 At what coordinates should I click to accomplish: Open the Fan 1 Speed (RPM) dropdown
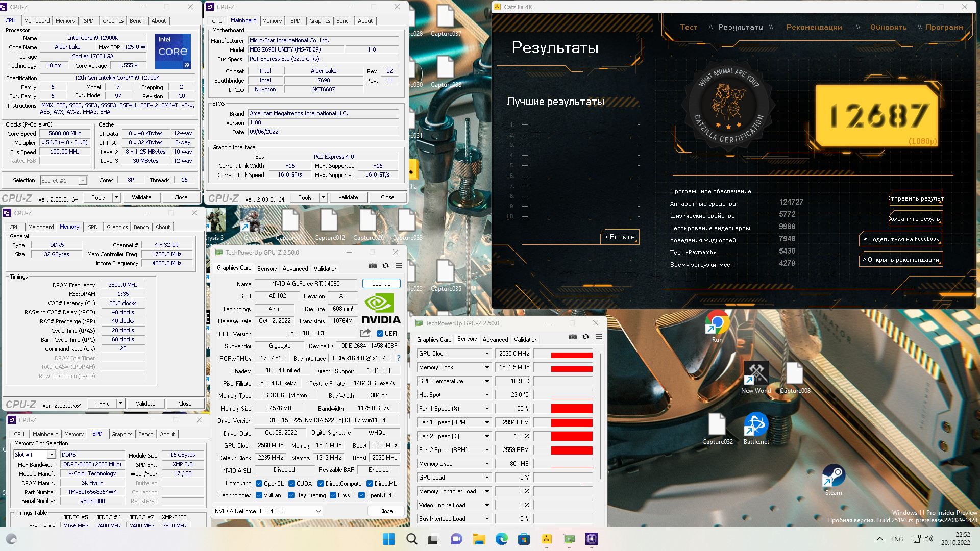point(487,422)
